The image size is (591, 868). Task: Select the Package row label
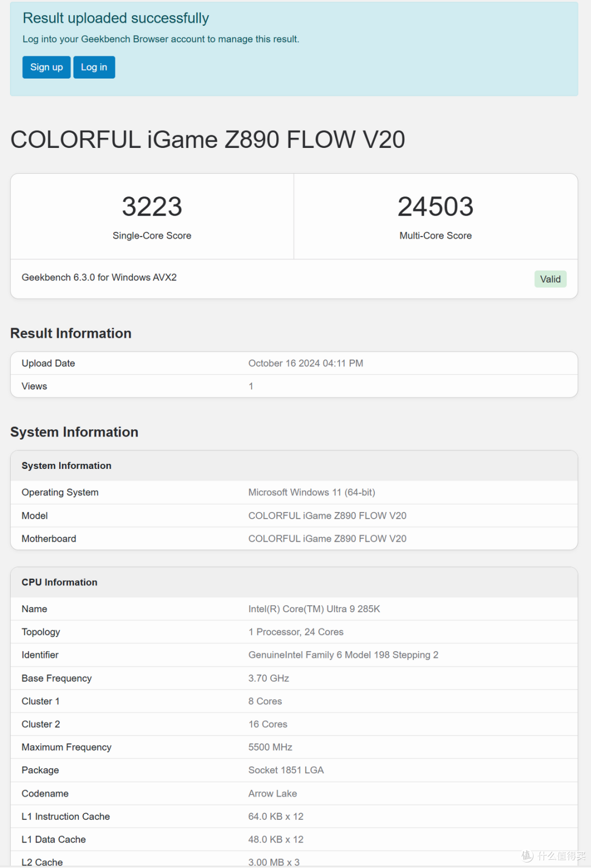(40, 771)
